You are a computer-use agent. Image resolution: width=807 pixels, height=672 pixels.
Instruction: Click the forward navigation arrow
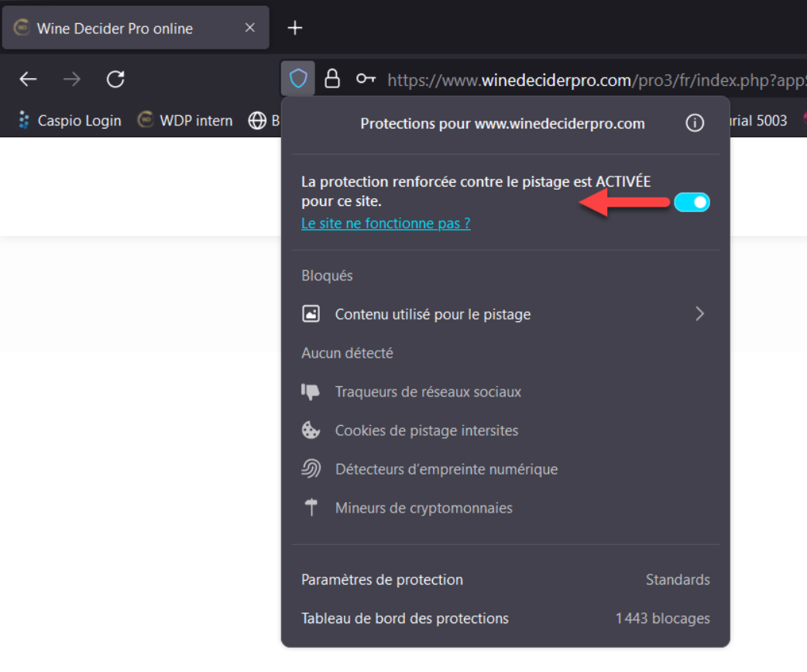click(72, 79)
